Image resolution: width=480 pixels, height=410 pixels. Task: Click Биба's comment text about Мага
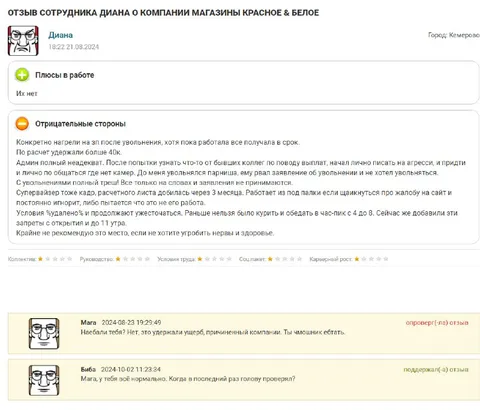(188, 379)
